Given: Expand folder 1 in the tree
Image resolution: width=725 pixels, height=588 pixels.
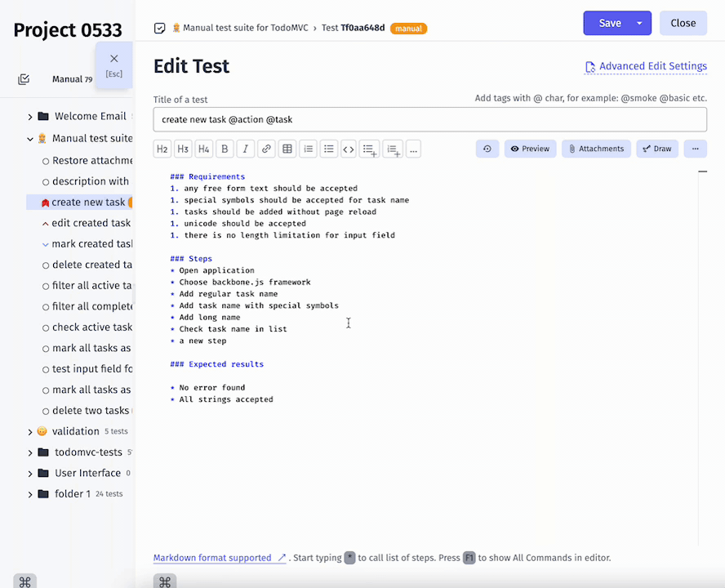Looking at the screenshot, I should click(x=30, y=495).
